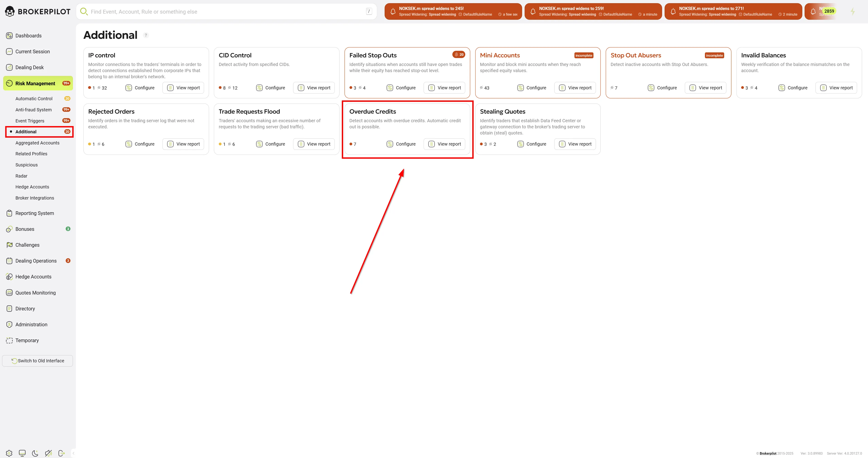Screen dimensions: 868x458
Task: Open Dashboards in the sidebar
Action: [x=38, y=35]
